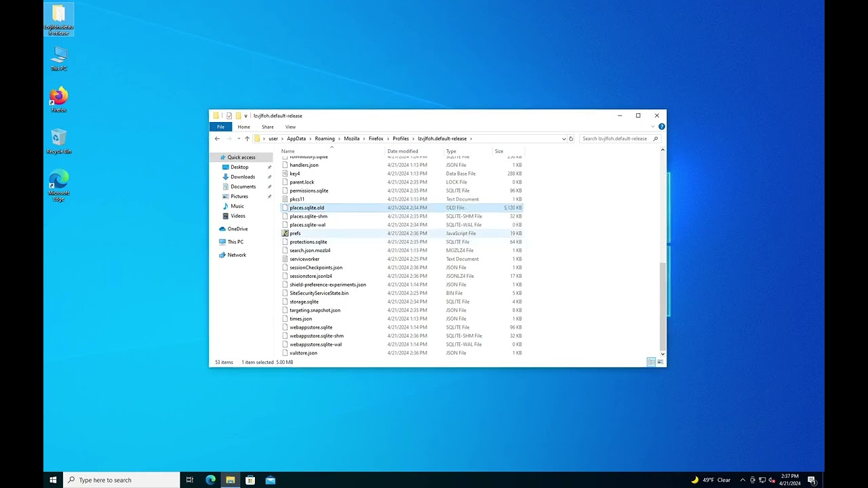Expand the chevron after Profiles in the path
Viewport: 868px width, 488px height.
[414, 138]
